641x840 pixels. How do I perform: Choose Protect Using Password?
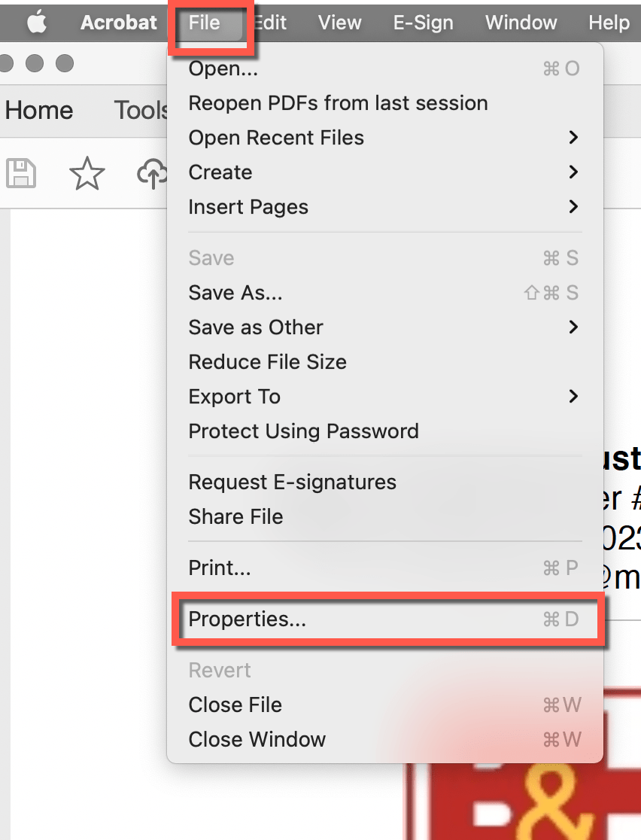click(303, 431)
